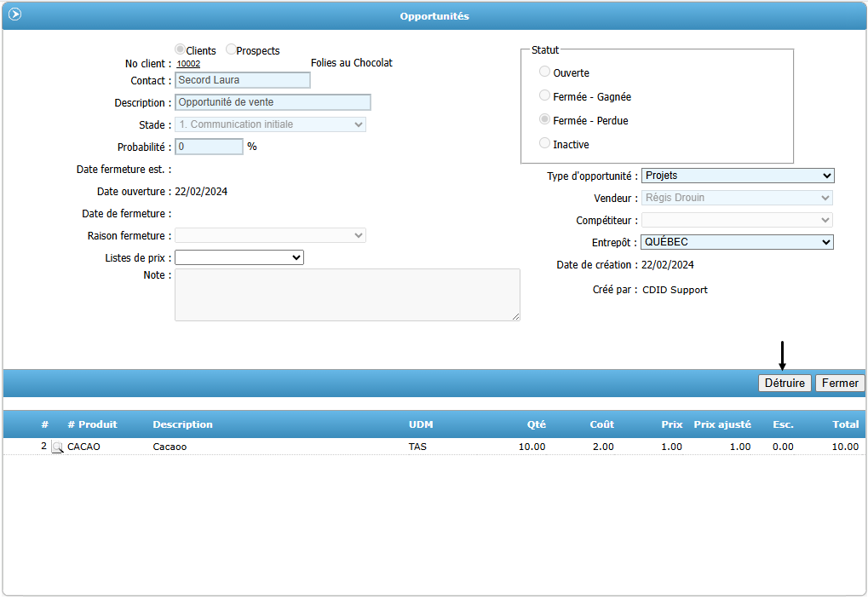Click inside the Note text area
The height and width of the screenshot is (600, 868).
click(x=347, y=295)
